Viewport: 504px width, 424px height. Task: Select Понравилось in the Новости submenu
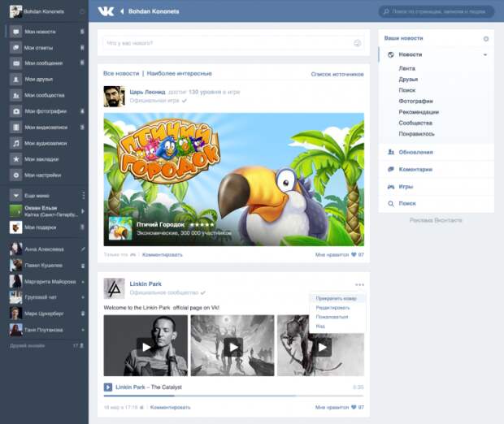[x=416, y=134]
